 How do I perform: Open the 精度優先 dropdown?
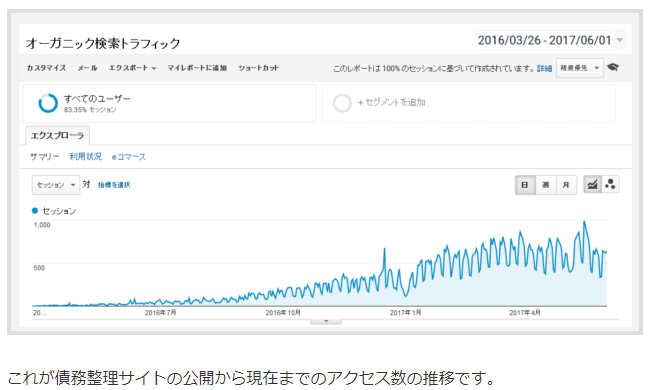pos(580,68)
